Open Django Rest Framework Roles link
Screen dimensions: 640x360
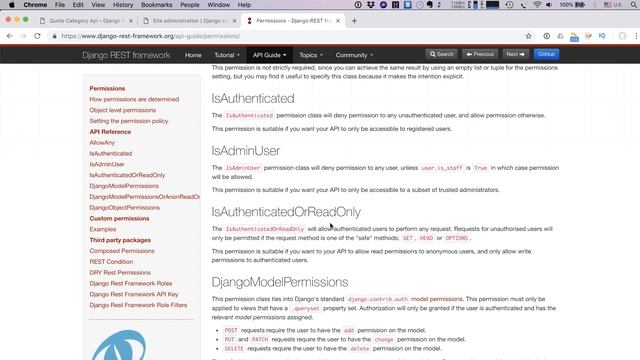pos(131,283)
